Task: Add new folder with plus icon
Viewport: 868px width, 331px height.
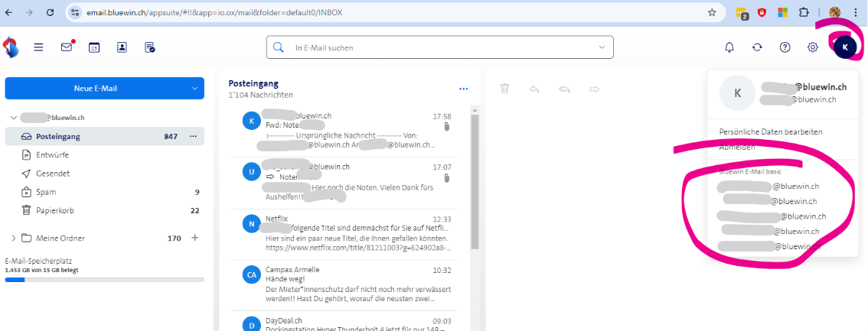Action: (x=194, y=238)
